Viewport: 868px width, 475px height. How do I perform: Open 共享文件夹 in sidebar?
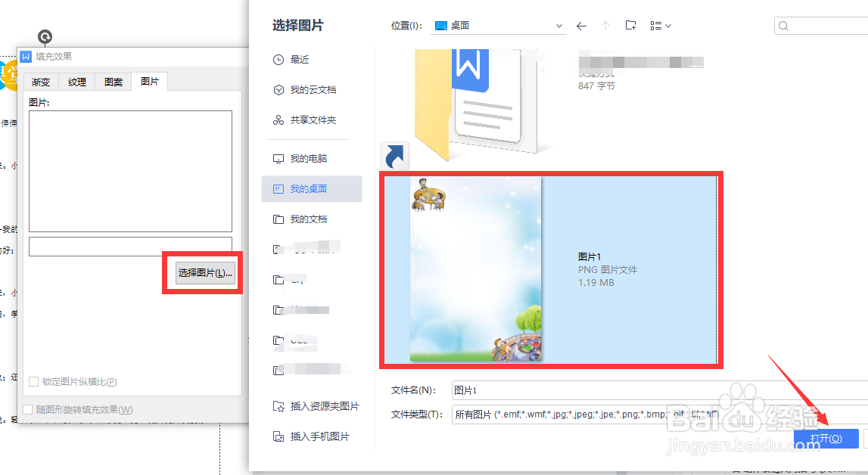(305, 120)
